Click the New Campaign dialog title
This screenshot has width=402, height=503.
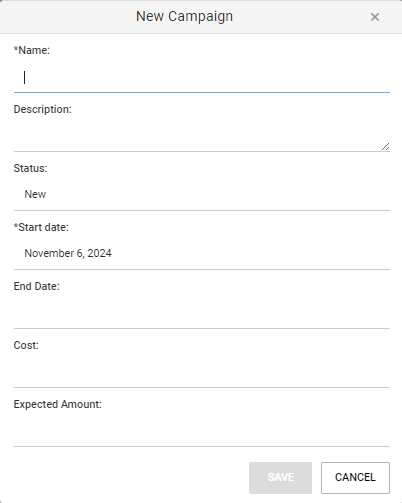pyautogui.click(x=184, y=16)
